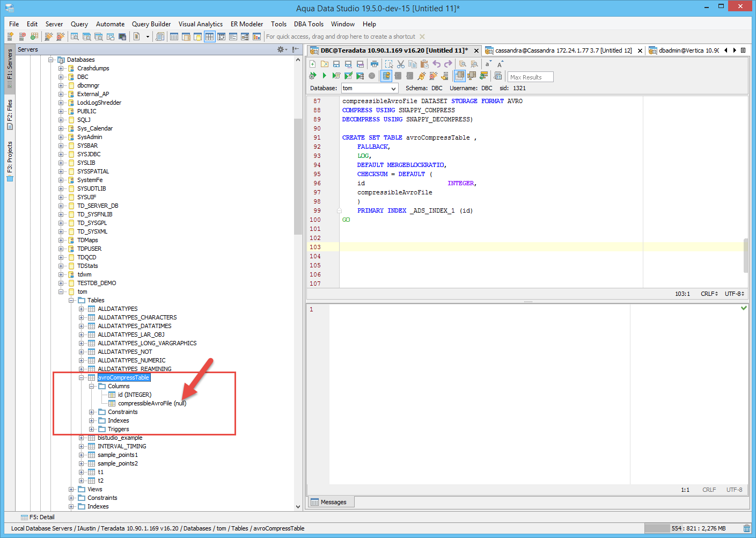Screen dimensions: 756x538
Task: Click the Max Results input field
Action: [530, 77]
